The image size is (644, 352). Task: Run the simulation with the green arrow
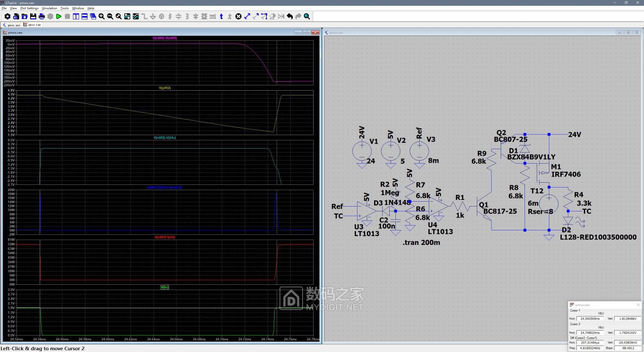coord(59,16)
